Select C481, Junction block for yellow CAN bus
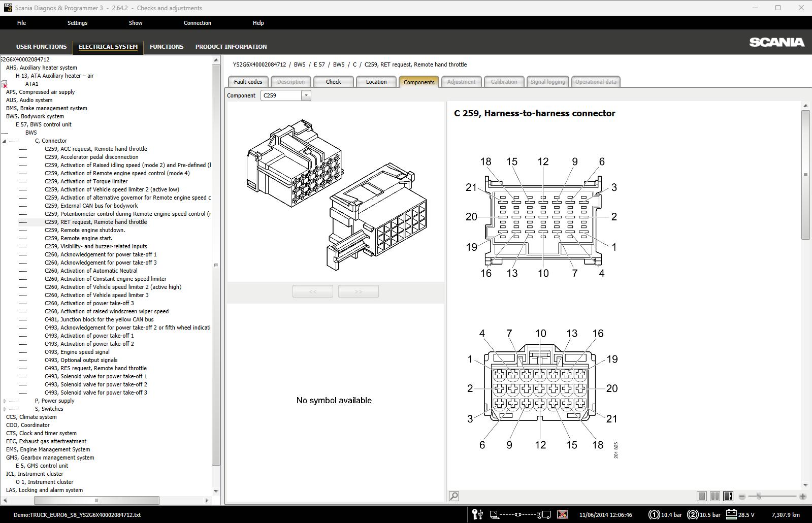Viewport: 812px width, 523px height. [x=99, y=320]
